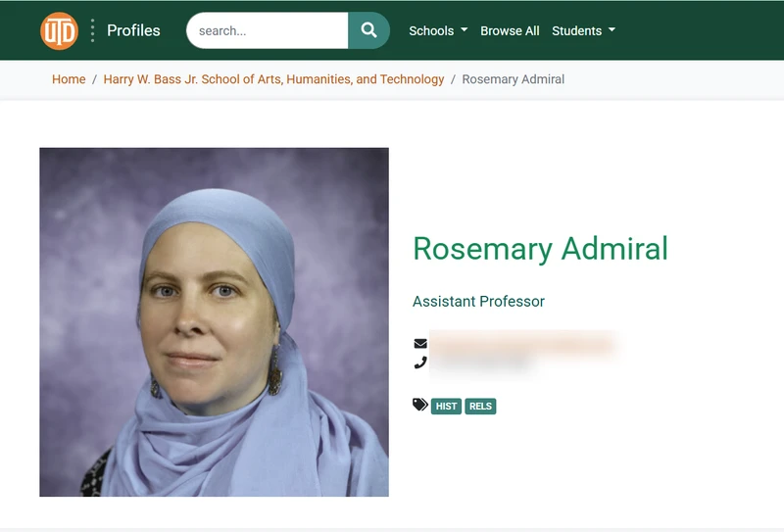The height and width of the screenshot is (532, 784).
Task: Click the caret arrow next to Students
Action: click(612, 29)
